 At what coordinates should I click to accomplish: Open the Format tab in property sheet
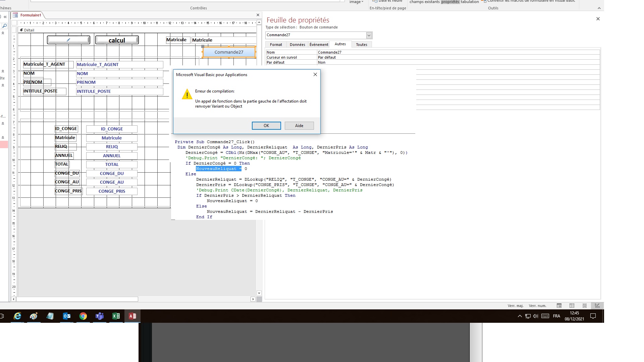coord(276,45)
